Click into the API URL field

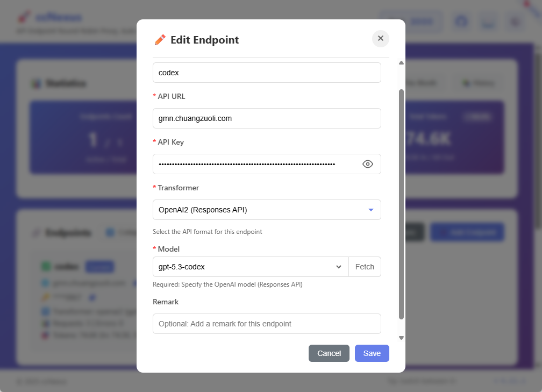pyautogui.click(x=267, y=118)
